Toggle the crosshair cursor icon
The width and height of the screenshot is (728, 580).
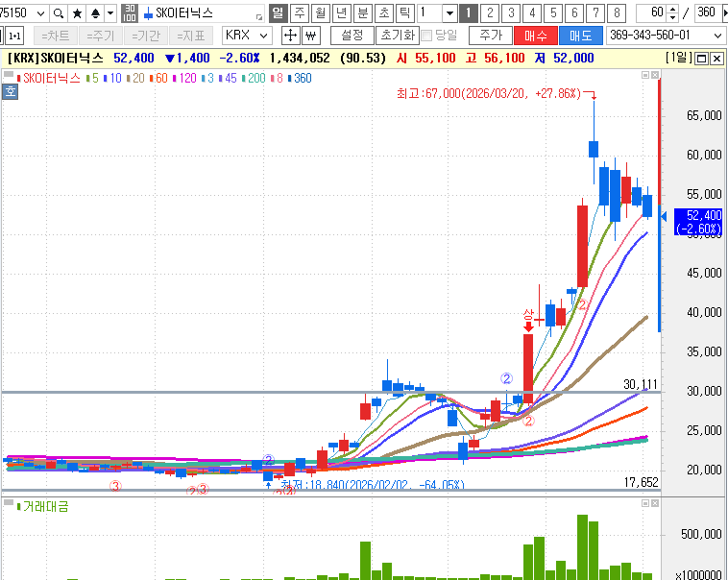tap(291, 36)
